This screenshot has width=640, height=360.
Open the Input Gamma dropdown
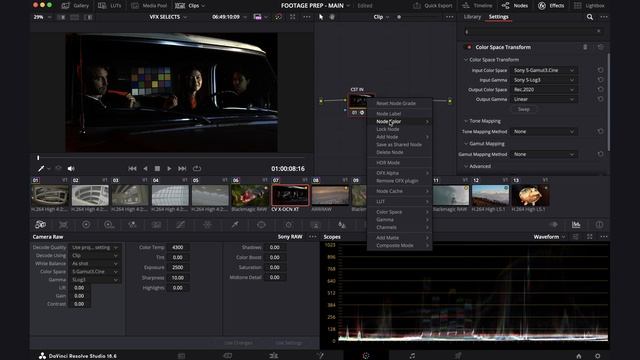(x=544, y=80)
